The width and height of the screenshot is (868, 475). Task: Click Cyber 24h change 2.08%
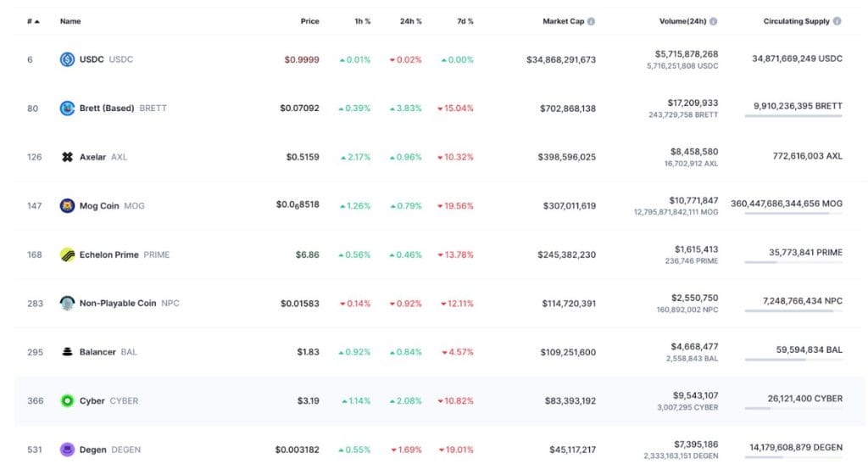coord(406,401)
